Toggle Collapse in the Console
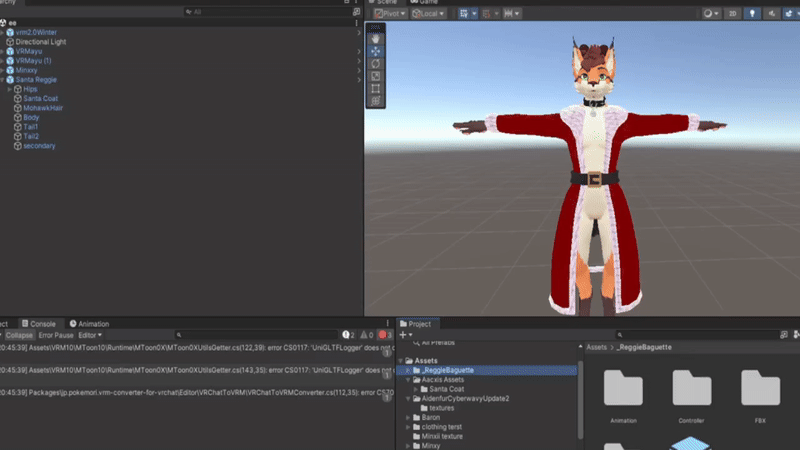The height and width of the screenshot is (450, 800). 19,335
